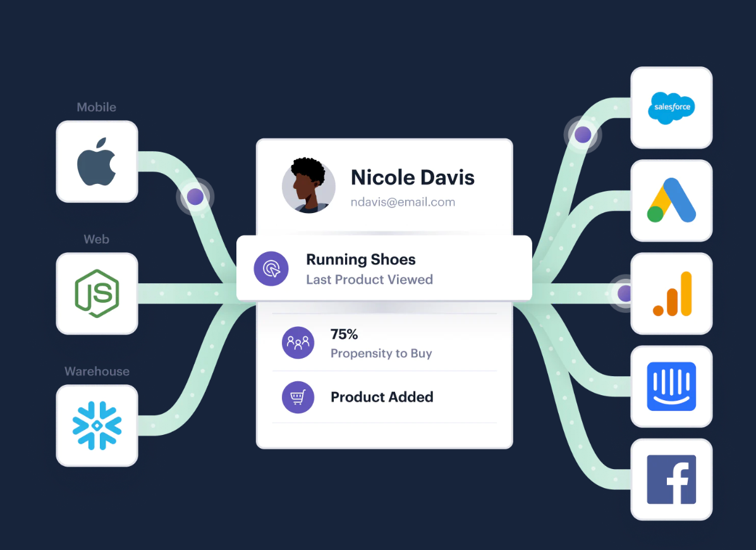This screenshot has height=550, width=756.
Task: Click the Warehouse source label
Action: (x=97, y=371)
